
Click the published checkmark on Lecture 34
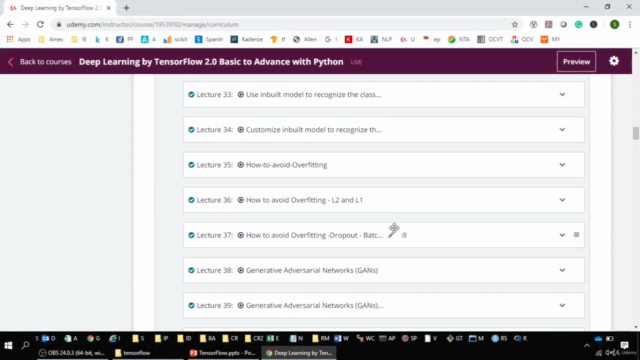point(191,129)
